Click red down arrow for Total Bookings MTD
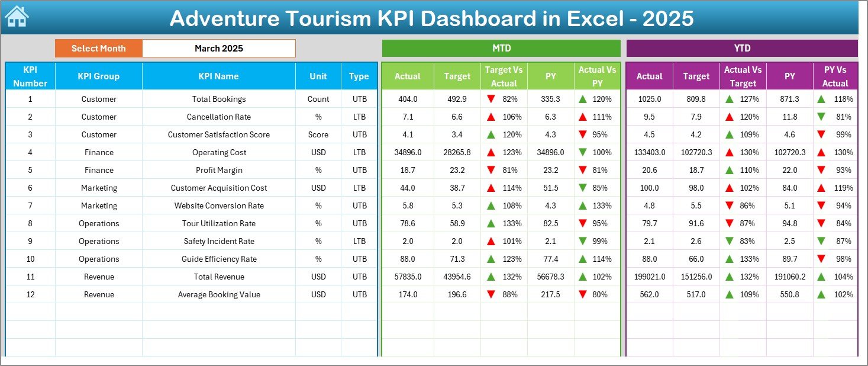Image resolution: width=868 pixels, height=366 pixels. coord(491,99)
